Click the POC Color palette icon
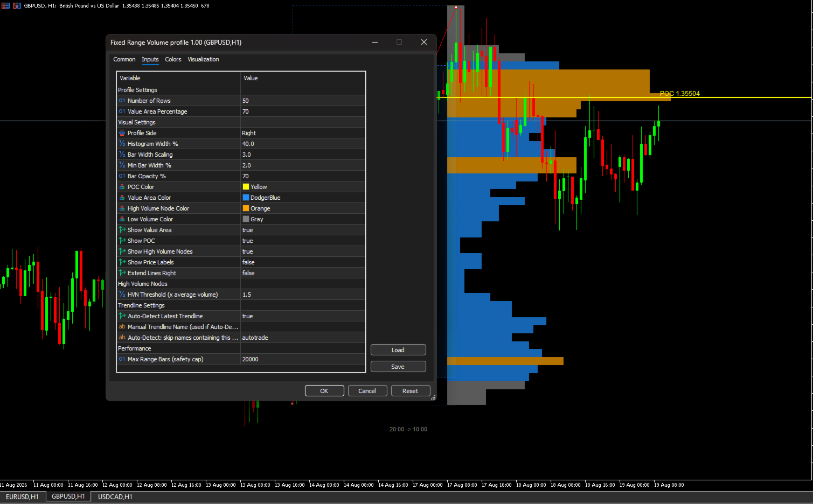813x504 pixels. tap(122, 187)
